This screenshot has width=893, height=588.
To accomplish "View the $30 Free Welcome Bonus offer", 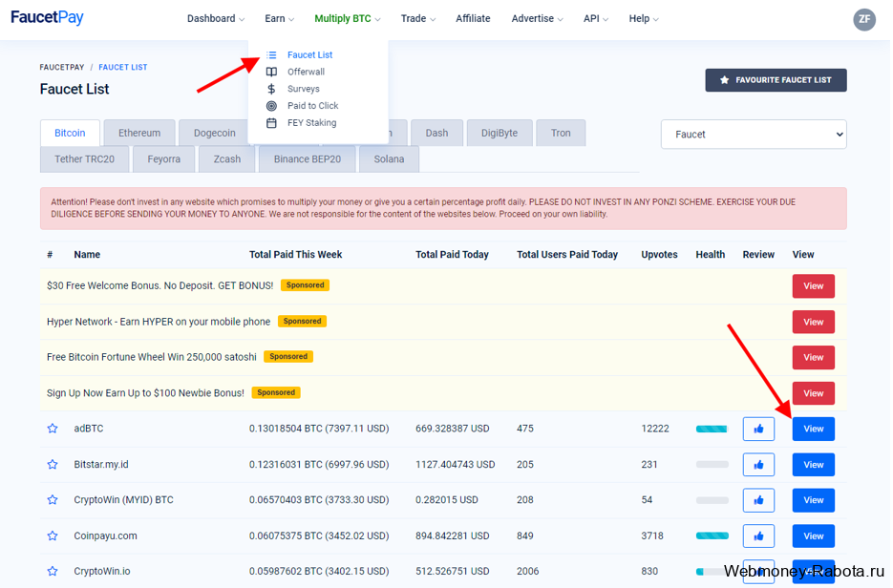I will [x=814, y=285].
